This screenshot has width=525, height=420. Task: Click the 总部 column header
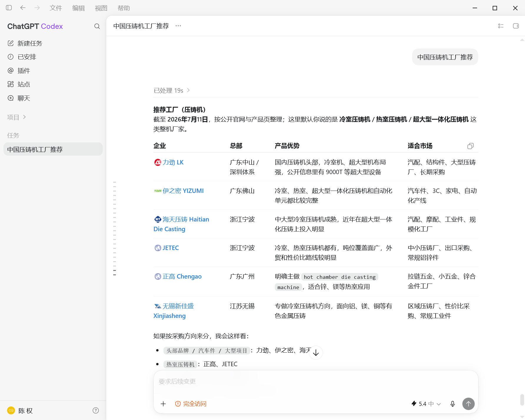(x=236, y=146)
